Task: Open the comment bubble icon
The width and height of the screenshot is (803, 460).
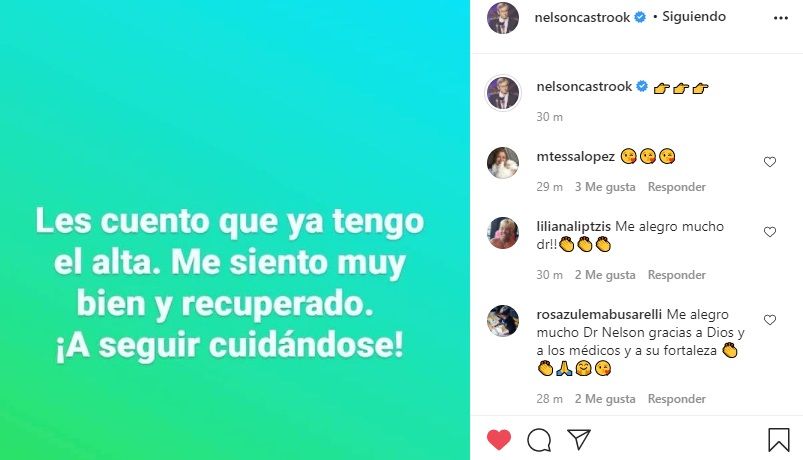Action: click(539, 440)
